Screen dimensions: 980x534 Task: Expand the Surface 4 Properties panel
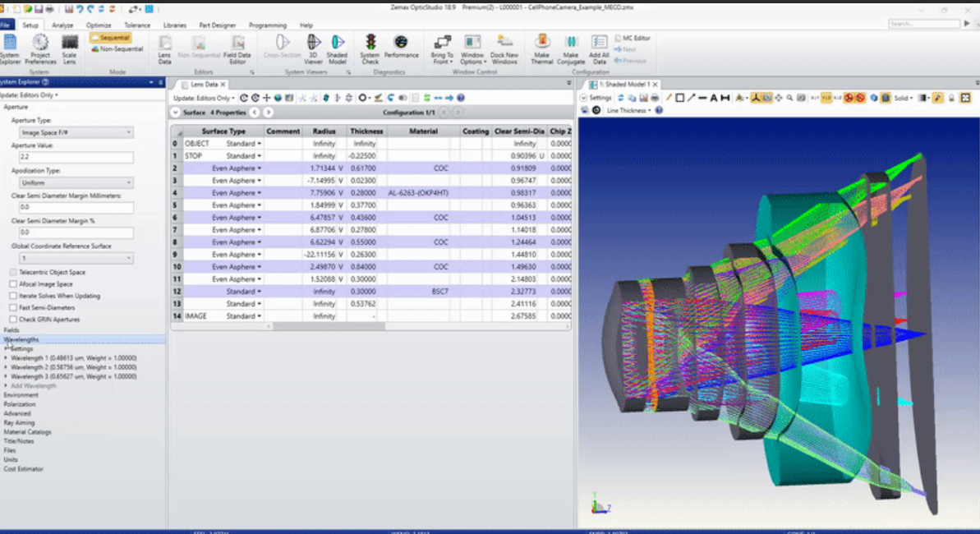coord(176,113)
